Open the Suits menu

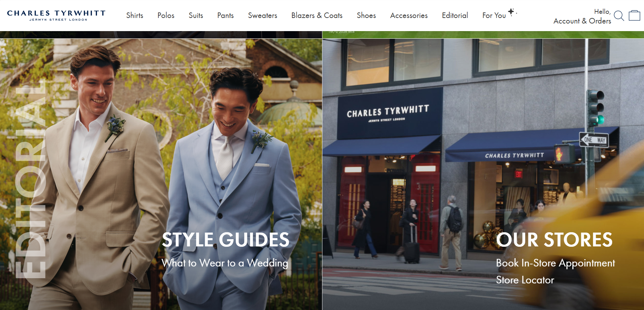tap(196, 16)
